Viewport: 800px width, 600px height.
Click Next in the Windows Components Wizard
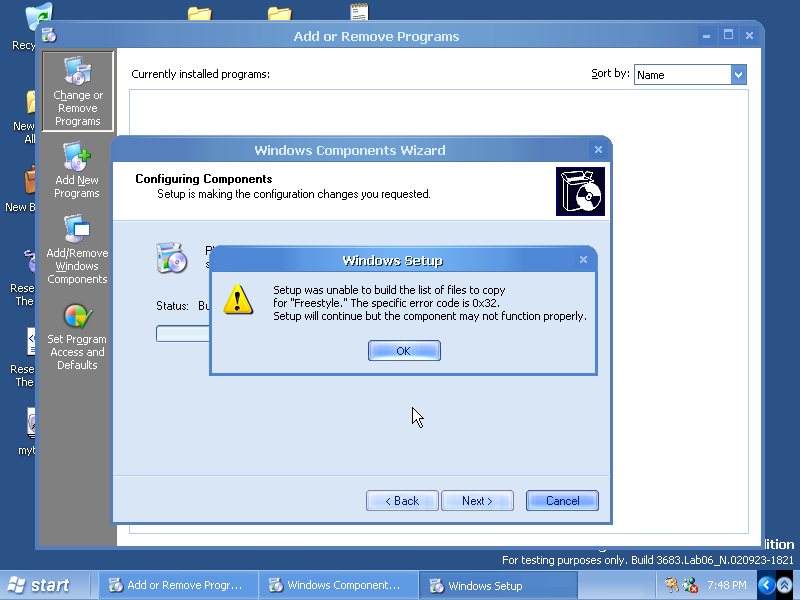coord(477,501)
